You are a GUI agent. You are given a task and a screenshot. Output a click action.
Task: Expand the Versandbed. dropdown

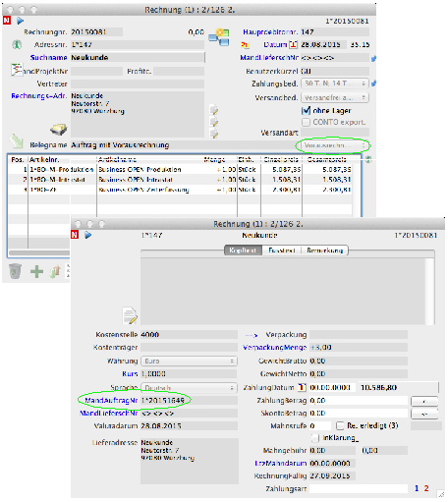[x=335, y=97]
